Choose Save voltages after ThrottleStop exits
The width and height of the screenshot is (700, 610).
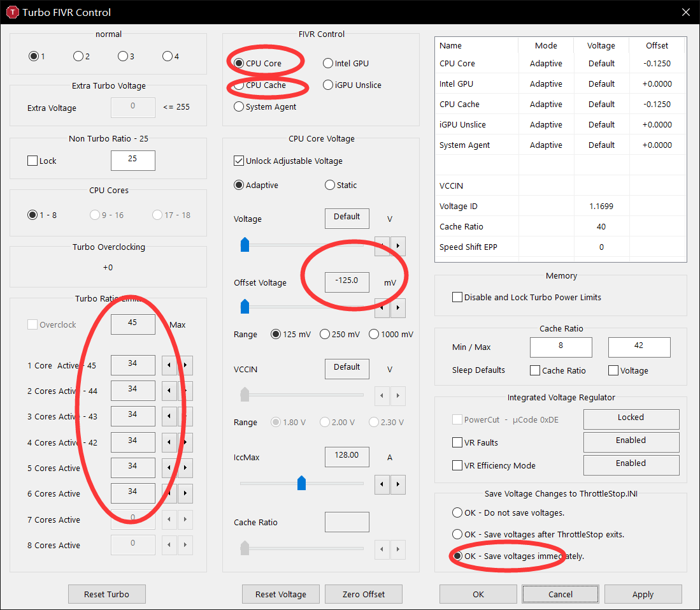pyautogui.click(x=538, y=535)
